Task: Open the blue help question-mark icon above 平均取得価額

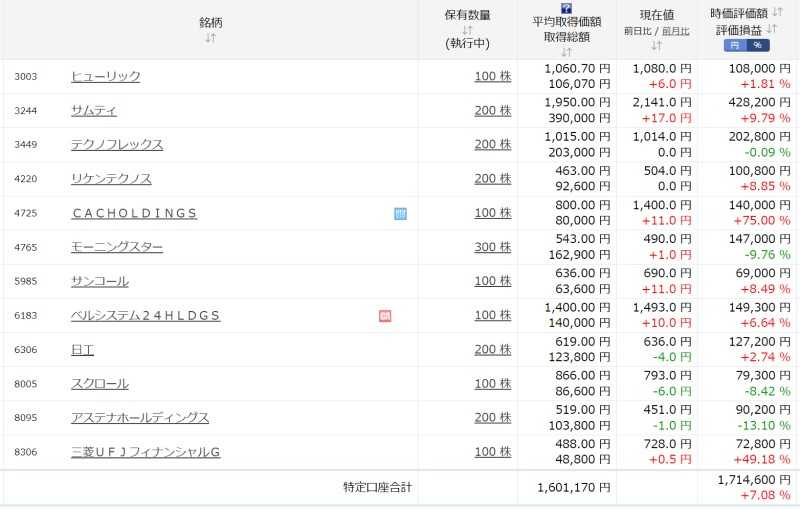Action: [x=566, y=8]
